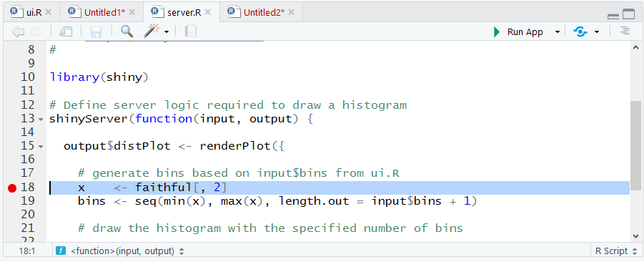Compile report notebook icon
Screen dimensions: 644x262
pyautogui.click(x=191, y=31)
